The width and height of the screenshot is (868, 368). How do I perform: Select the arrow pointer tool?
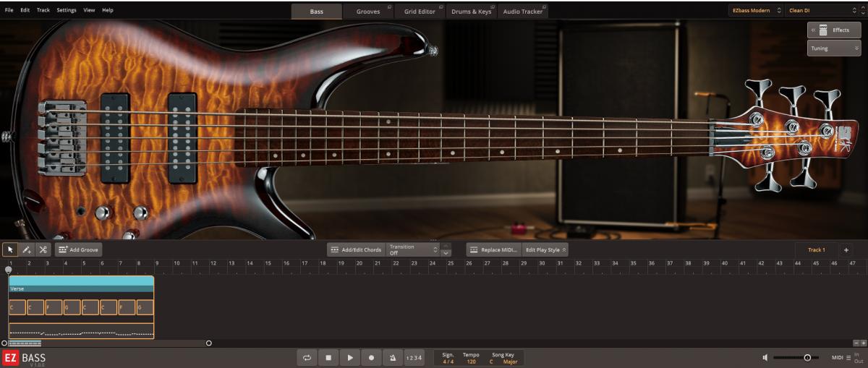click(10, 249)
